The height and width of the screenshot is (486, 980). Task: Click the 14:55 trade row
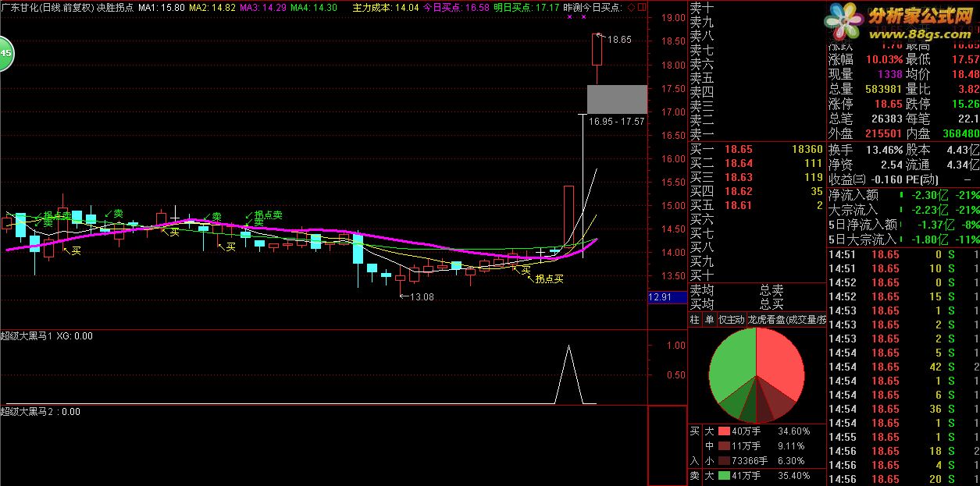(903, 438)
